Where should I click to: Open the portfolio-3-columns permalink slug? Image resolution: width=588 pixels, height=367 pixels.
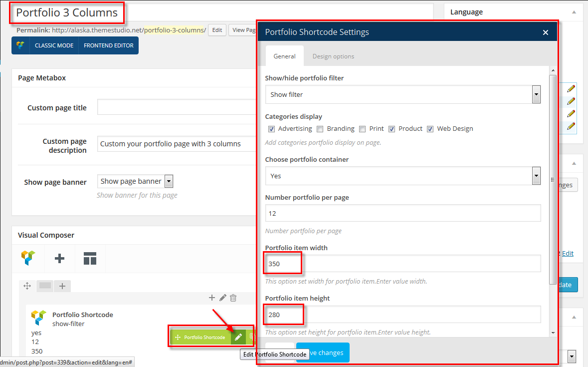click(x=174, y=30)
